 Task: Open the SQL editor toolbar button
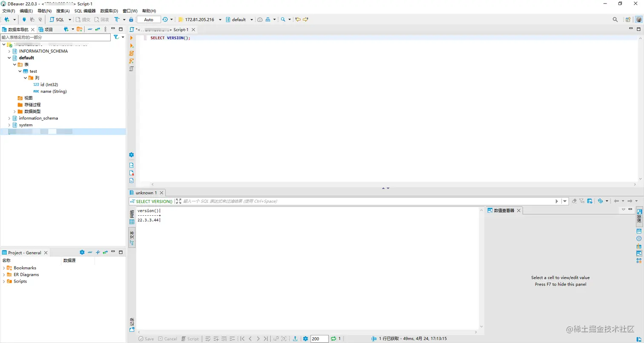click(x=57, y=20)
